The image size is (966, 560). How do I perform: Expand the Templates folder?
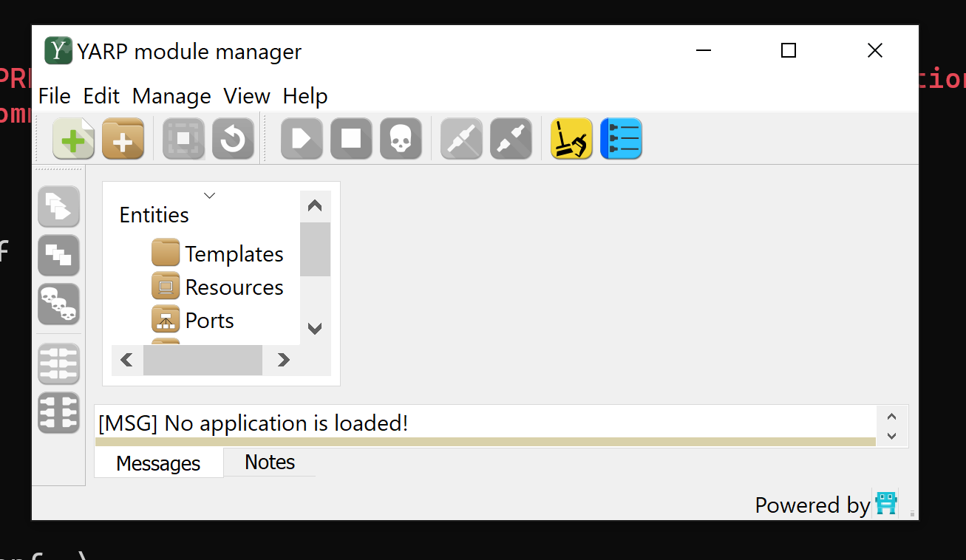pyautogui.click(x=234, y=253)
